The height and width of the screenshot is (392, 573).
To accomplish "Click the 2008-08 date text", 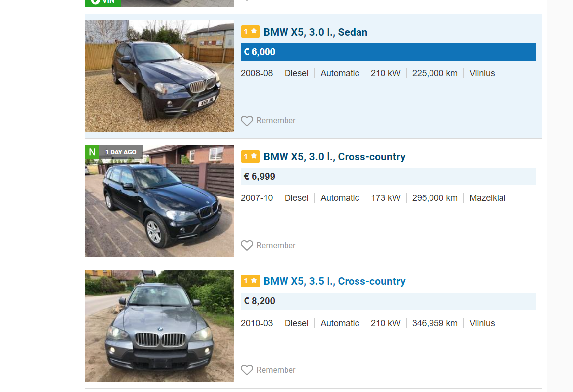I will [257, 73].
